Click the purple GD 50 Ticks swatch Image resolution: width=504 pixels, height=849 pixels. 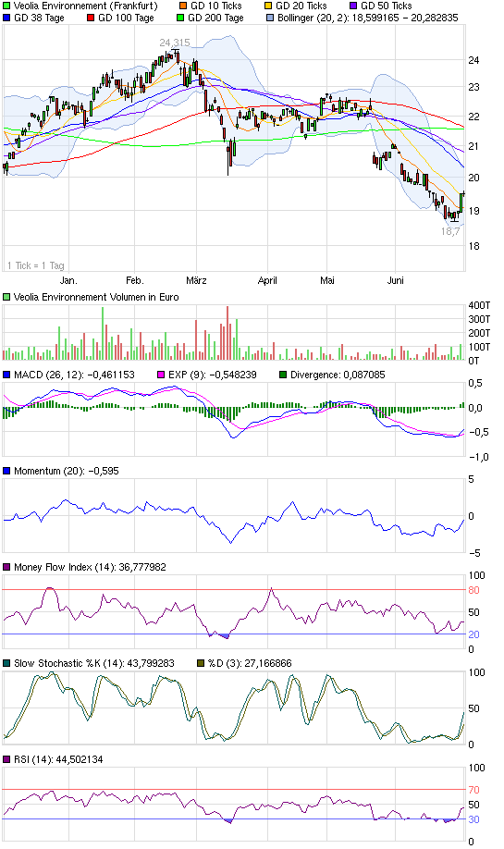(x=353, y=6)
